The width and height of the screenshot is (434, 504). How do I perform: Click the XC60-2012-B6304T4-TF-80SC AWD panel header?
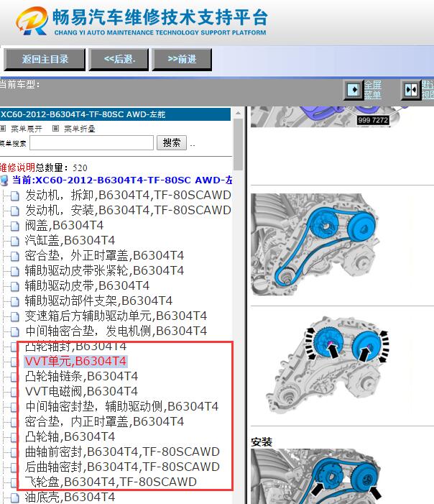(x=116, y=114)
